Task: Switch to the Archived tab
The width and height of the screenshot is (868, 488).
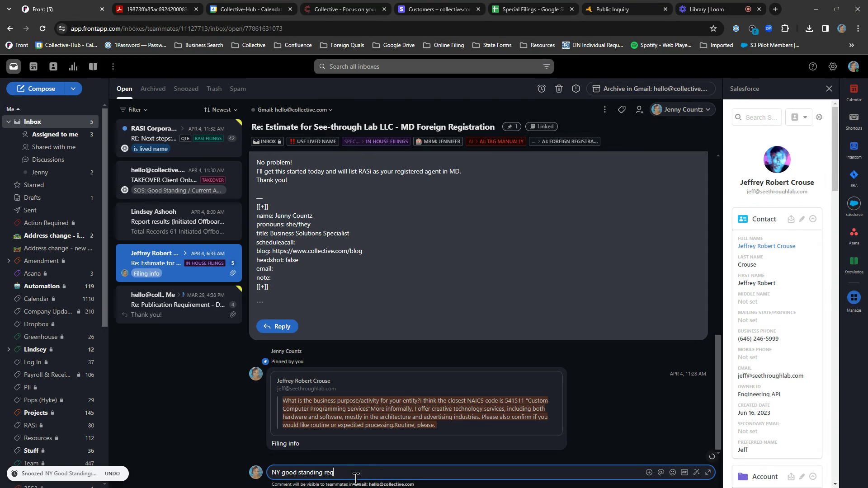Action: tap(153, 89)
